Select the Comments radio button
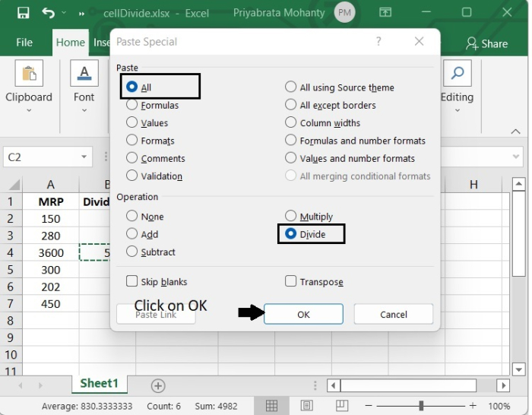532x415 pixels. point(131,157)
